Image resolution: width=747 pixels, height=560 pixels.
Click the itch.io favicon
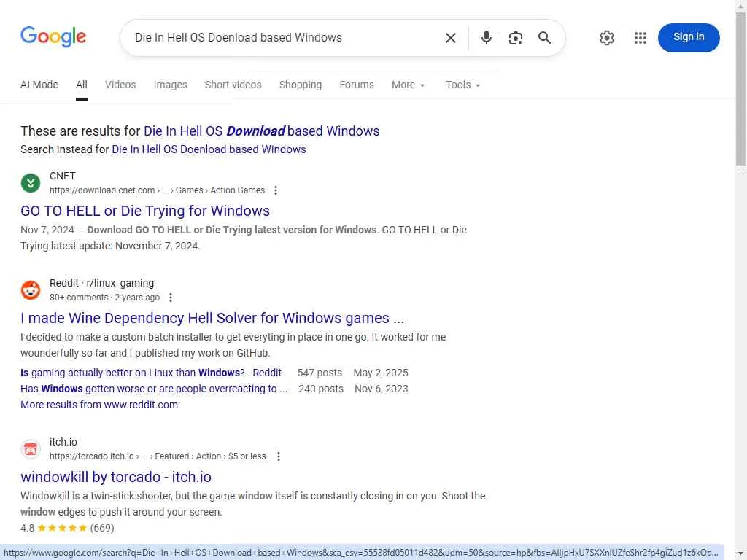tap(31, 449)
